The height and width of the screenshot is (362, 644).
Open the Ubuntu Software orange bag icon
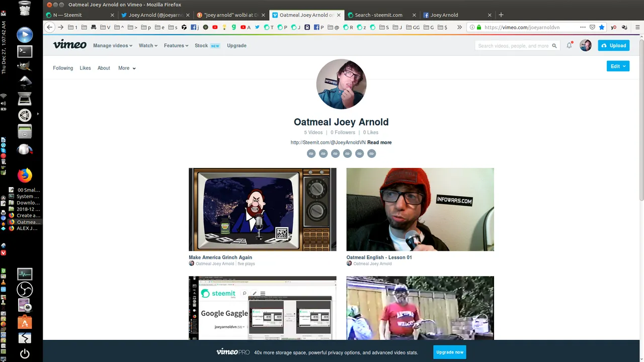[25, 321]
